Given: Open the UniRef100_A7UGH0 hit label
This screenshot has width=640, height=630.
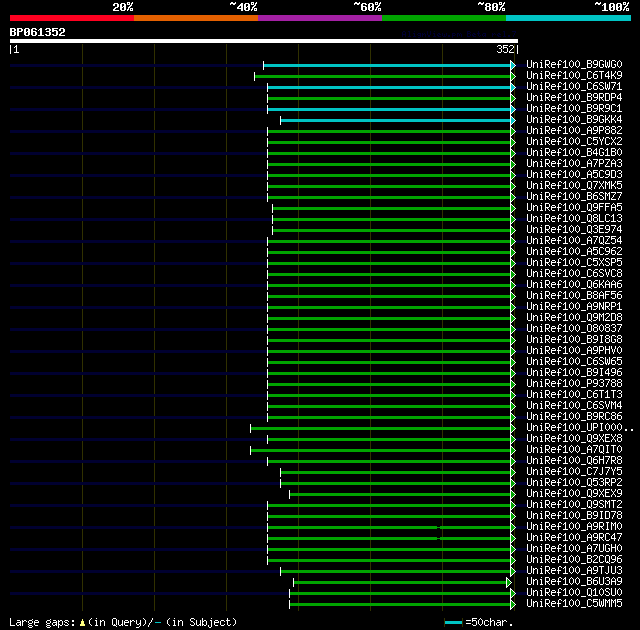Looking at the screenshot, I should [x=574, y=548].
